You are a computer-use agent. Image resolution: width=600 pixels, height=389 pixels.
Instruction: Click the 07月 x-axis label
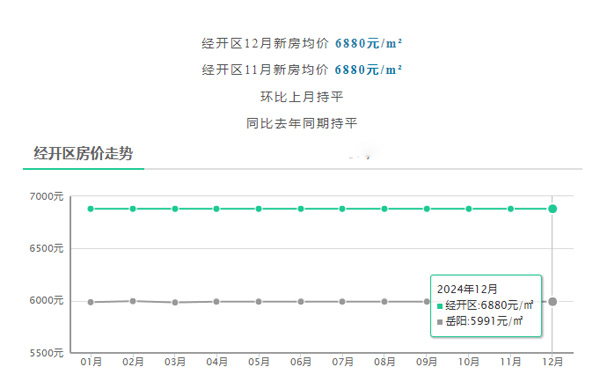342,361
